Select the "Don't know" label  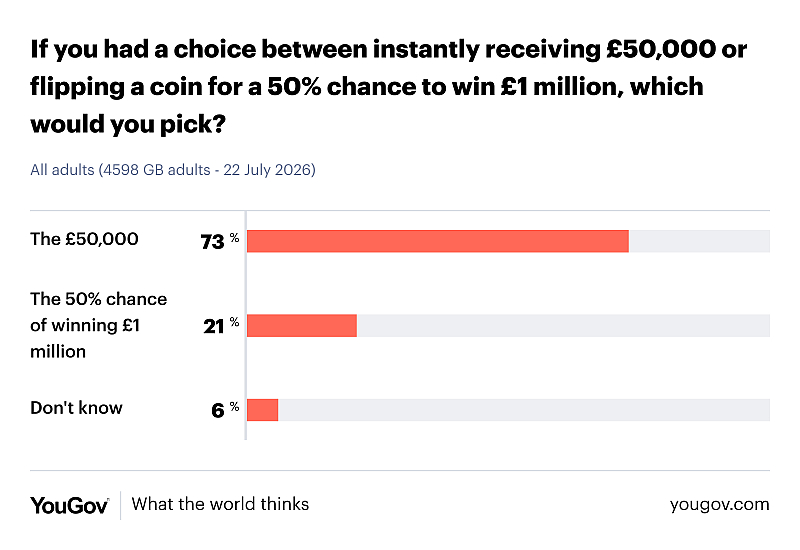pyautogui.click(x=77, y=408)
